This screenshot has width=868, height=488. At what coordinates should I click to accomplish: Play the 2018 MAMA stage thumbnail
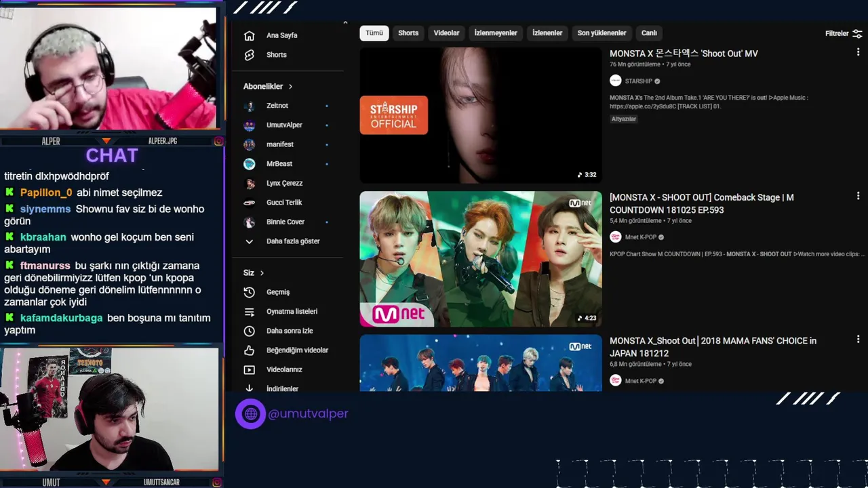click(x=481, y=363)
